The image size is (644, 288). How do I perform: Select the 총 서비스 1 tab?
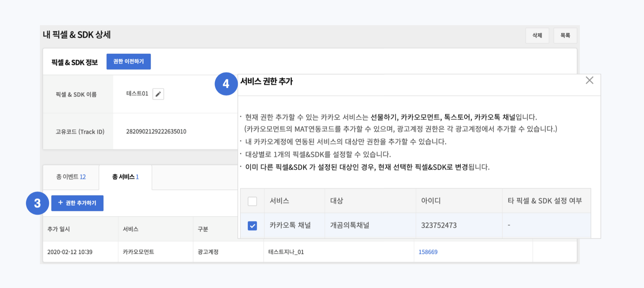click(125, 177)
